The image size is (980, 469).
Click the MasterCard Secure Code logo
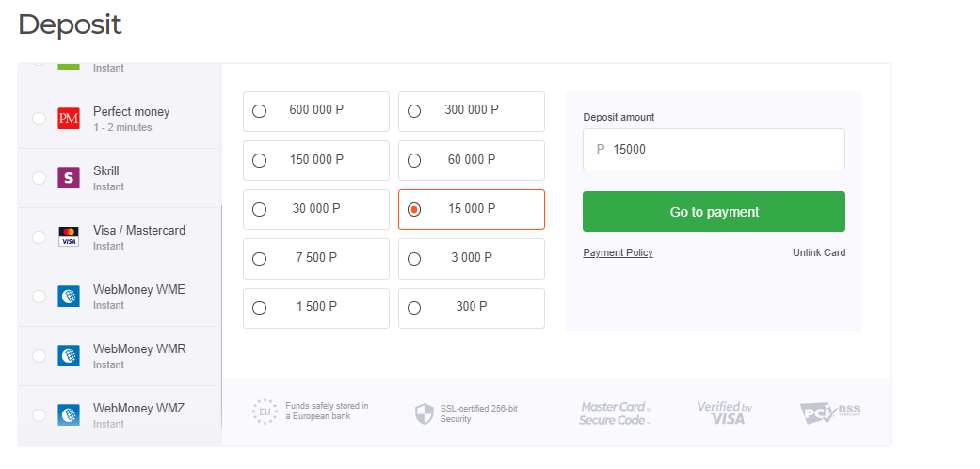click(x=614, y=412)
